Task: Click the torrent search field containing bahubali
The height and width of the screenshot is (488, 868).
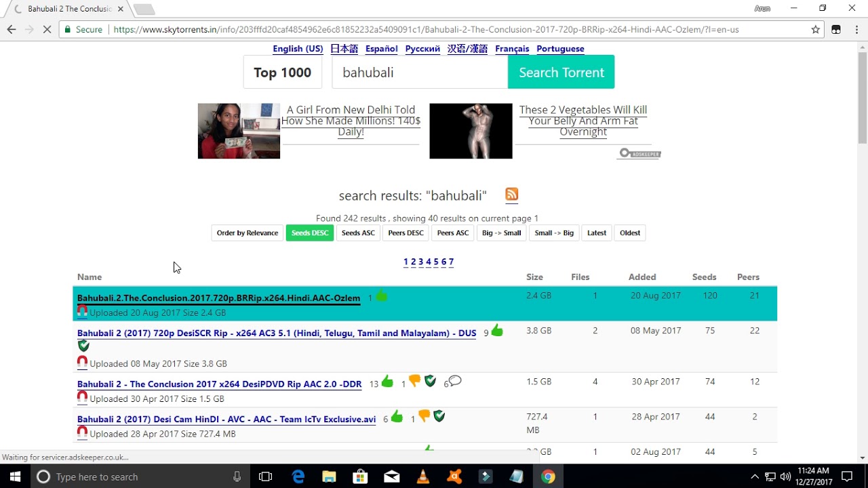Action: (420, 73)
